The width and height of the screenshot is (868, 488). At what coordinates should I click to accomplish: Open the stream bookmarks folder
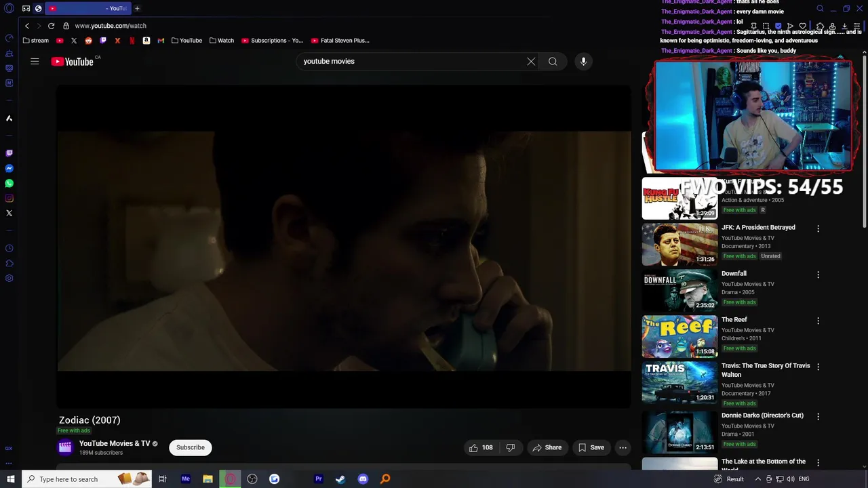point(36,41)
